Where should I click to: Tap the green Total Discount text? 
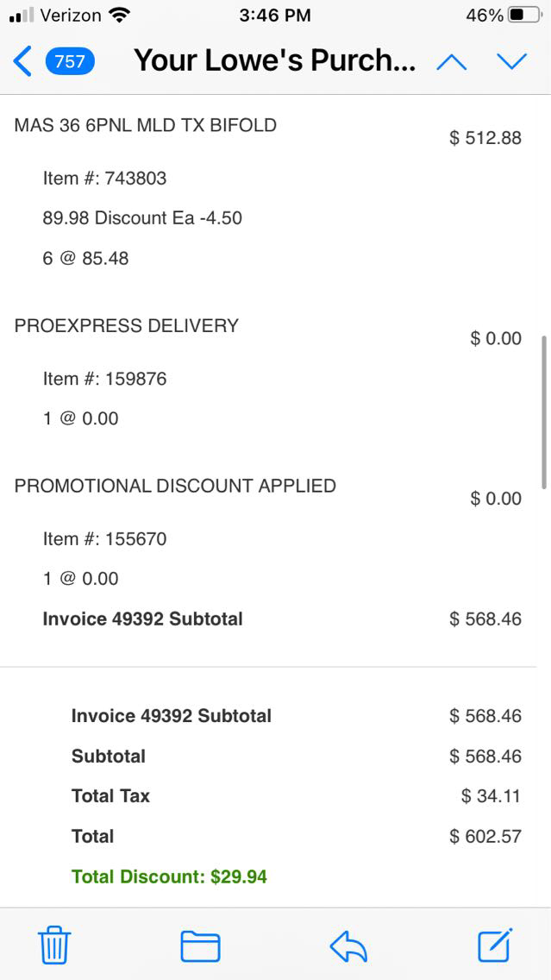[169, 876]
